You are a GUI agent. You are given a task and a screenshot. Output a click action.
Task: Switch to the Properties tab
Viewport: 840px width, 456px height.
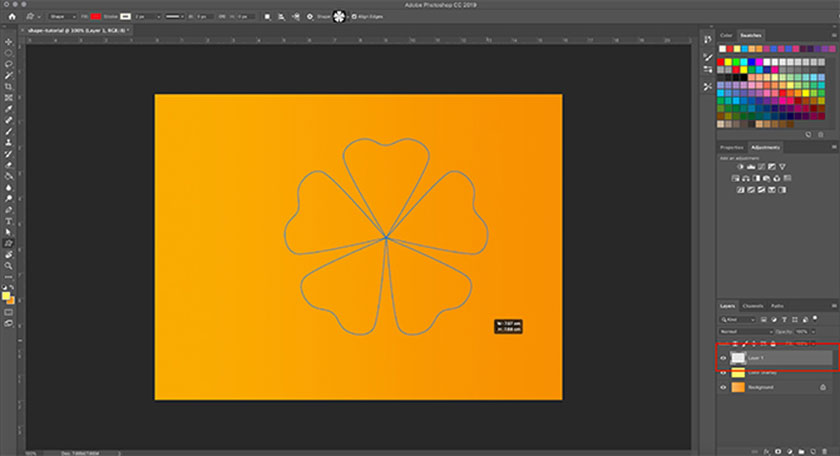click(x=731, y=147)
